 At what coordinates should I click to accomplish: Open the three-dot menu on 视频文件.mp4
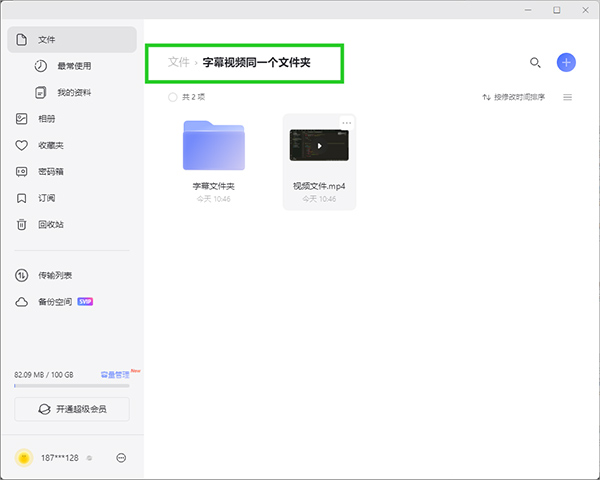347,123
